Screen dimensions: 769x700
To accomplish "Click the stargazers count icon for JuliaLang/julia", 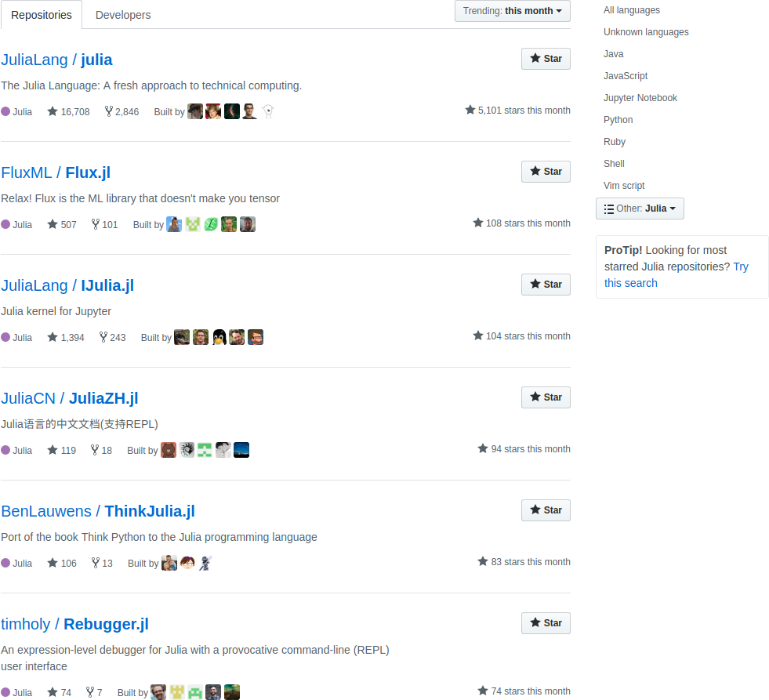I will click(x=53, y=111).
